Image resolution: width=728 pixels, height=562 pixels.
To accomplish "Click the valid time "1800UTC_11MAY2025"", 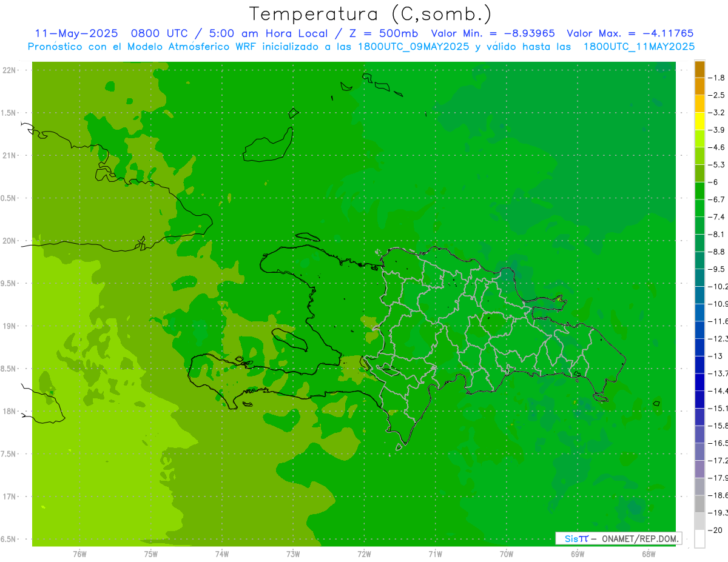I will point(639,46).
